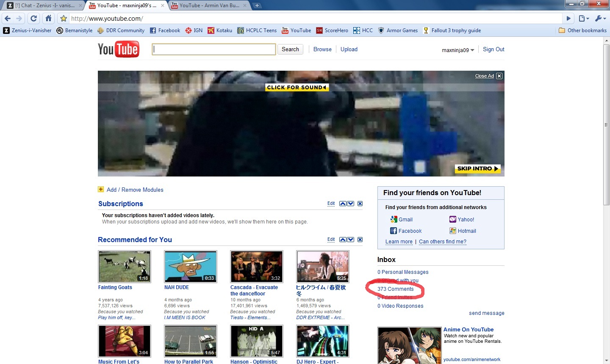Open the Bemanistyle bookmark
Viewport: 610px width, 364px height.
75,30
